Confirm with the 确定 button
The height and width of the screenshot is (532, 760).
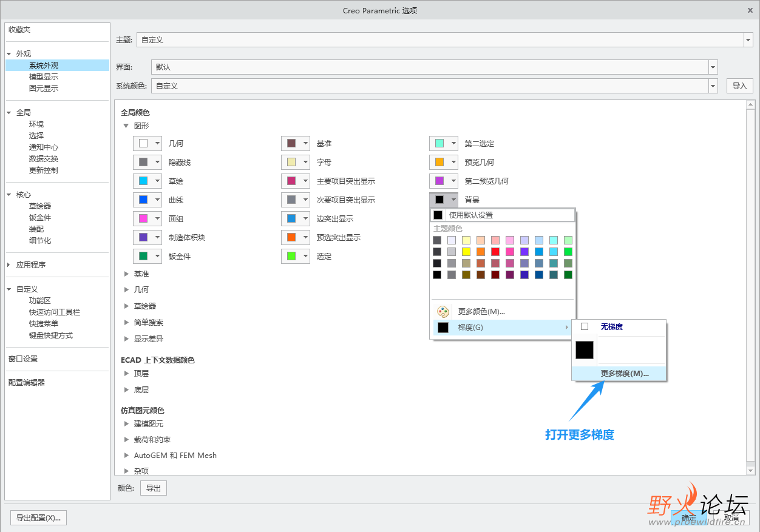click(x=689, y=518)
